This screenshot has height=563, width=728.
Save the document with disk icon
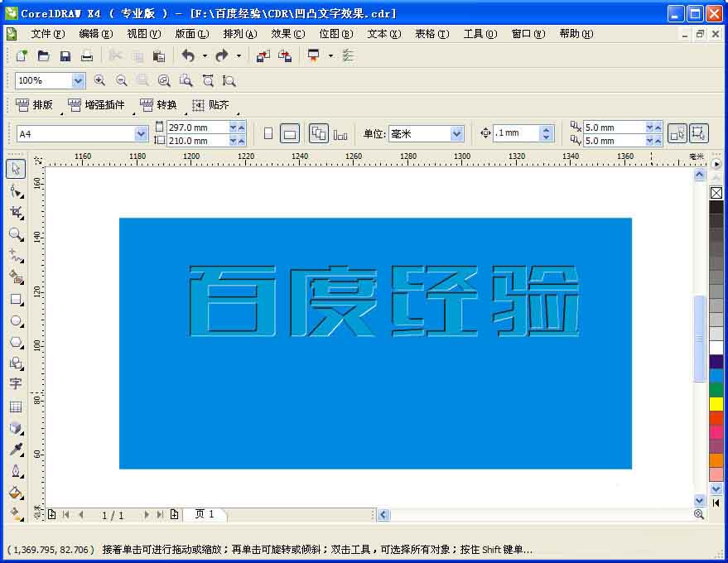[65, 56]
